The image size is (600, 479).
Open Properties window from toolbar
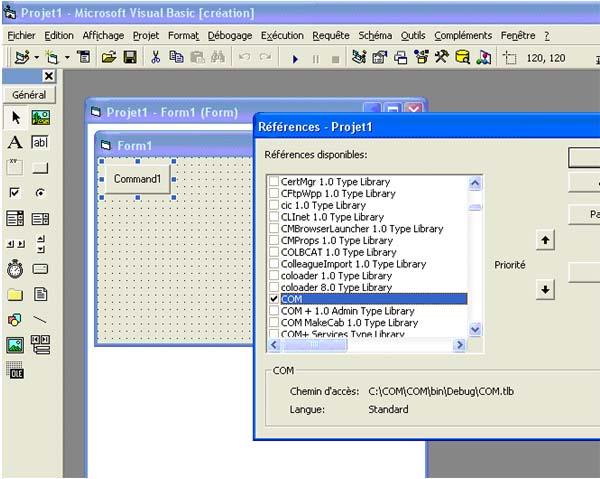pos(380,58)
